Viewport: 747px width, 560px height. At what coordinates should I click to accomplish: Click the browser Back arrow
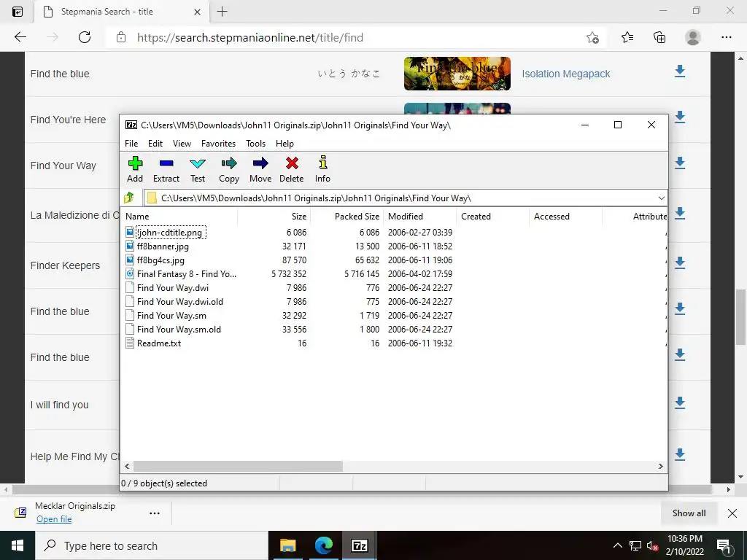(20, 37)
